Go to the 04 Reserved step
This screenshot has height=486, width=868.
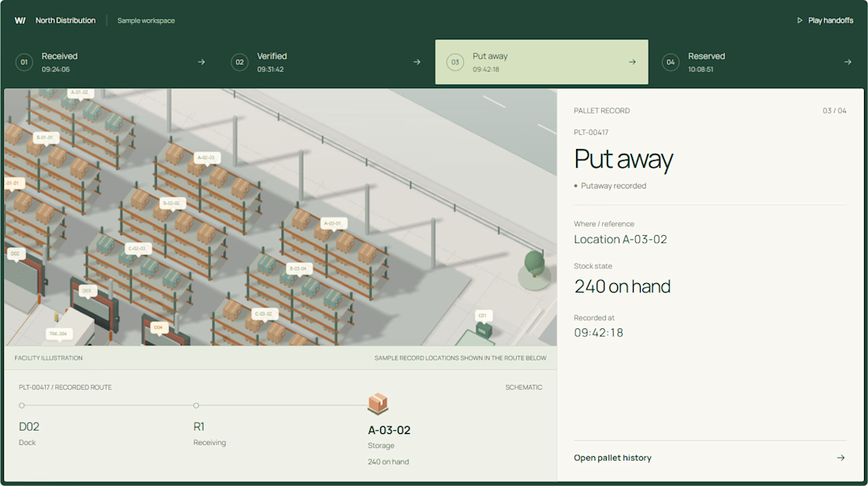click(757, 62)
